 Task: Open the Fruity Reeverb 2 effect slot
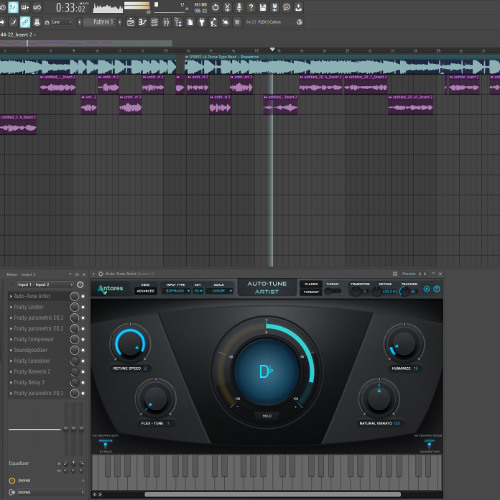38,372
